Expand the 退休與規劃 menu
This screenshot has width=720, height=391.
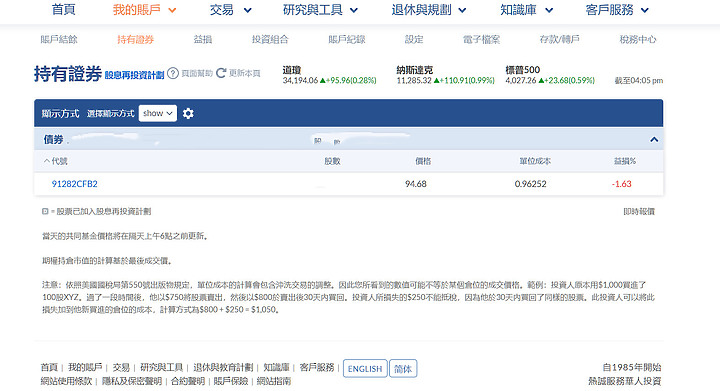pos(428,10)
